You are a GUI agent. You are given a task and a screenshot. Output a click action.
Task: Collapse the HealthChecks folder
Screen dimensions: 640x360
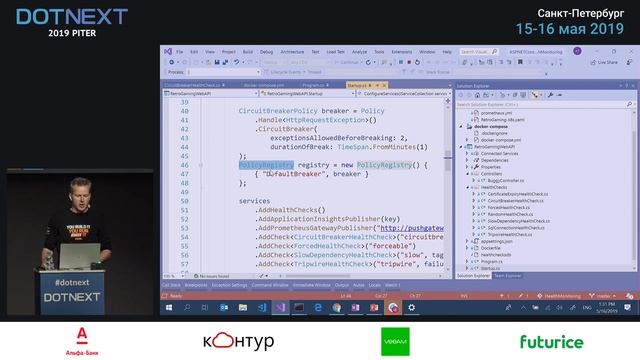point(468,187)
